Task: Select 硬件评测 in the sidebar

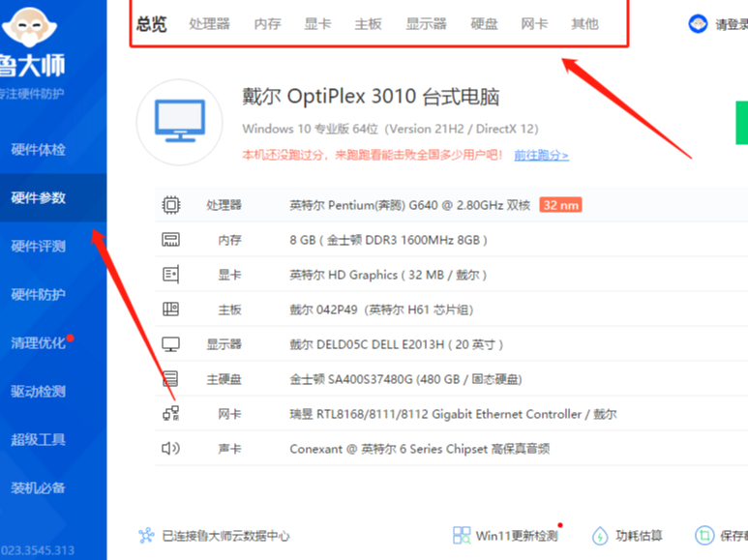Action: click(38, 246)
